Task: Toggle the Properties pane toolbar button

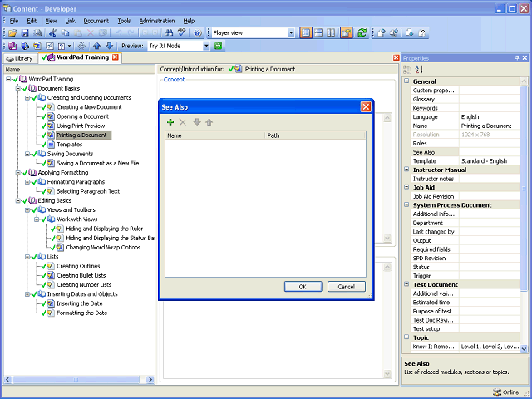Action: click(x=347, y=33)
